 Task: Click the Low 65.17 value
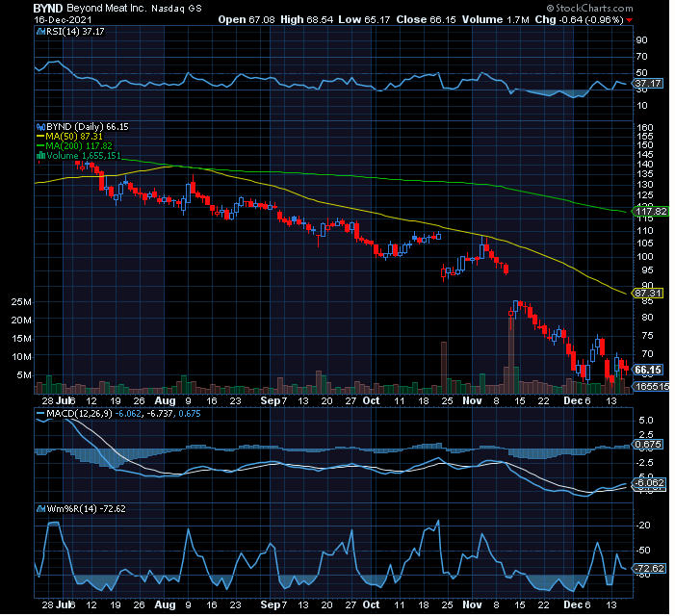tap(364, 20)
